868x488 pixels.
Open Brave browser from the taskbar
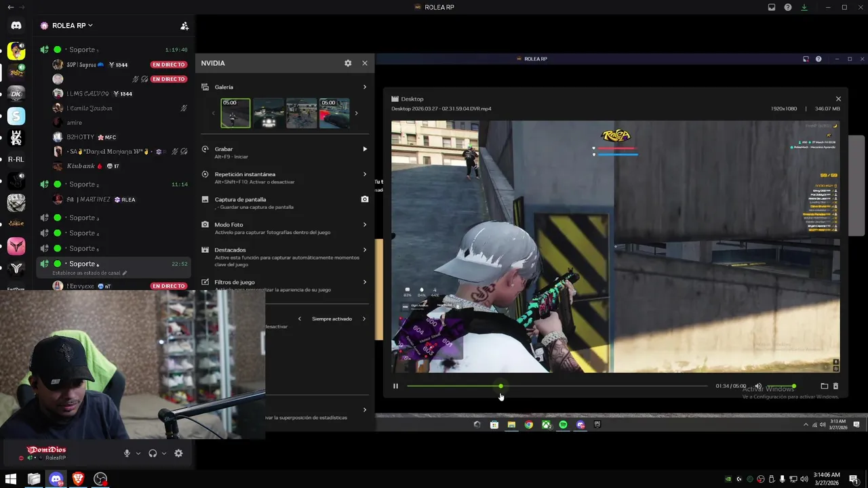click(x=78, y=479)
